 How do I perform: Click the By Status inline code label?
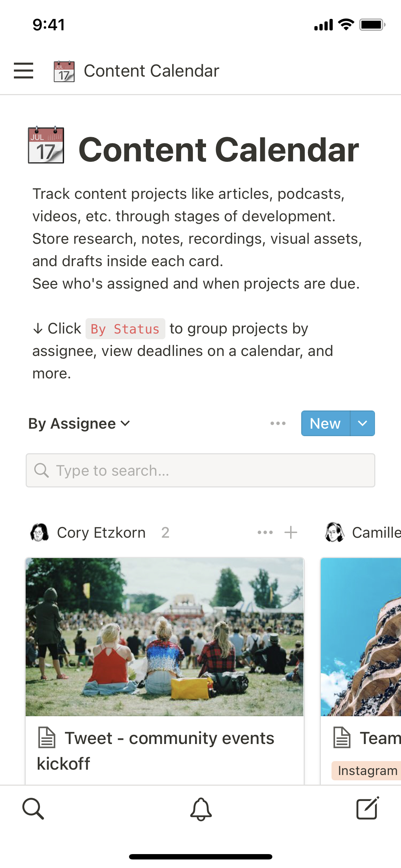point(125,329)
